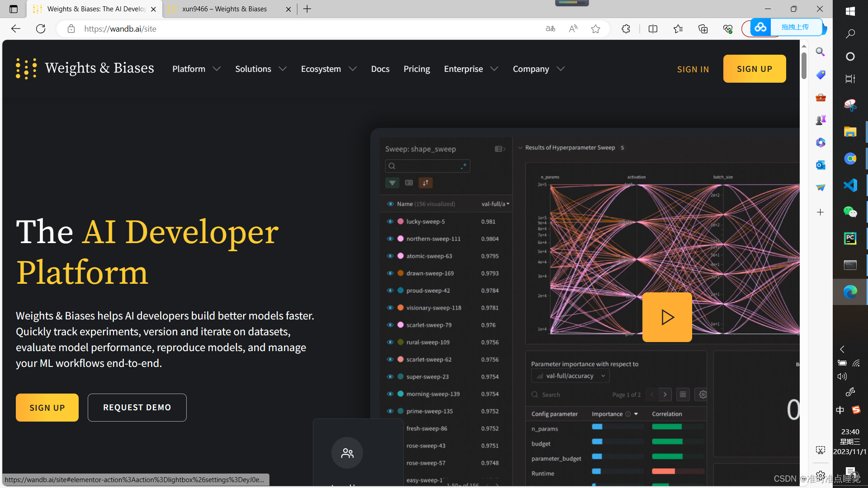This screenshot has width=868, height=488.
Task: Expand the Platform menu
Action: coord(196,69)
